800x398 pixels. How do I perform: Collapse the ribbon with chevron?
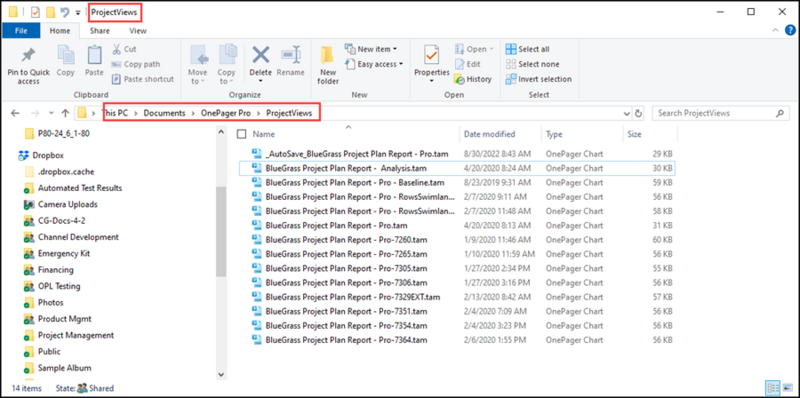776,31
